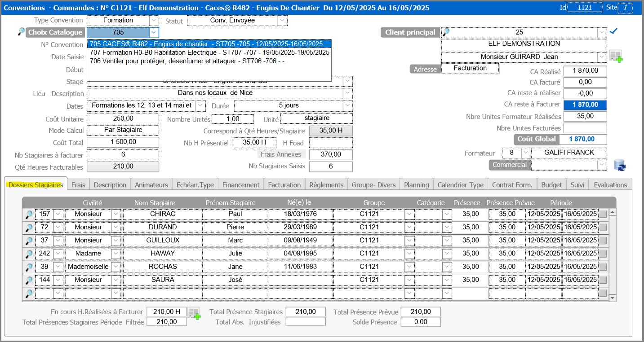644x342 pixels.
Task: Click the Total Présence Prévue value field
Action: (x=421, y=312)
